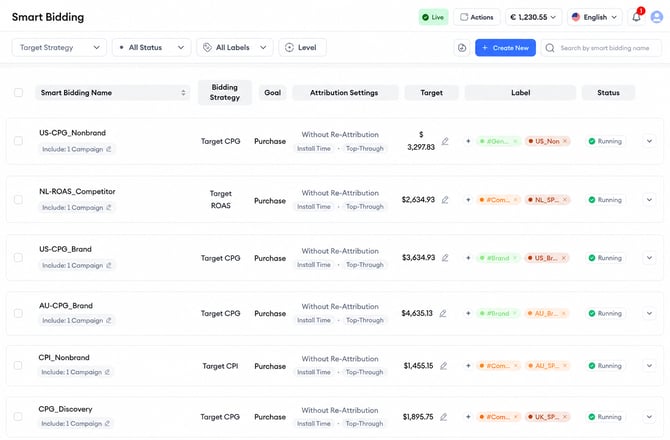The width and height of the screenshot is (670, 440).
Task: Open the English language menu
Action: point(595,17)
